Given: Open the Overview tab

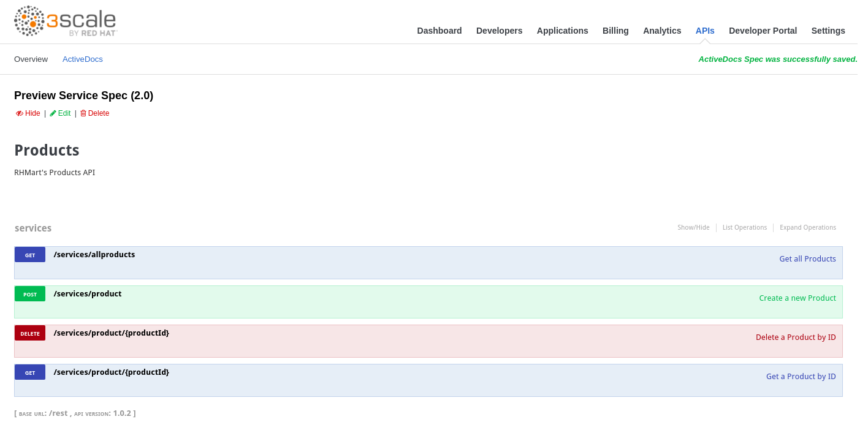Looking at the screenshot, I should pyautogui.click(x=31, y=59).
